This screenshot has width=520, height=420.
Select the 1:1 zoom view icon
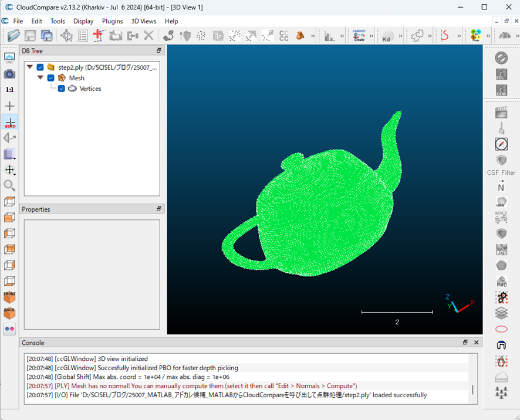coord(10,90)
